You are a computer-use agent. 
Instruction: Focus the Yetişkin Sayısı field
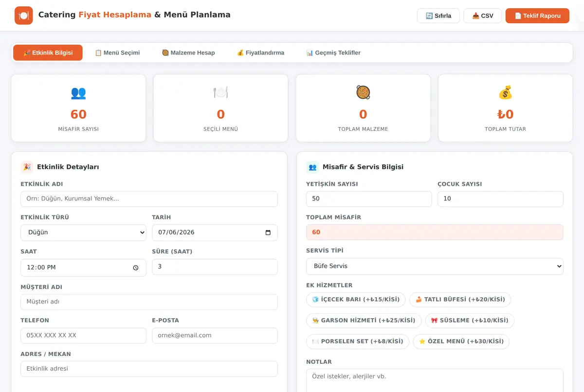(369, 199)
